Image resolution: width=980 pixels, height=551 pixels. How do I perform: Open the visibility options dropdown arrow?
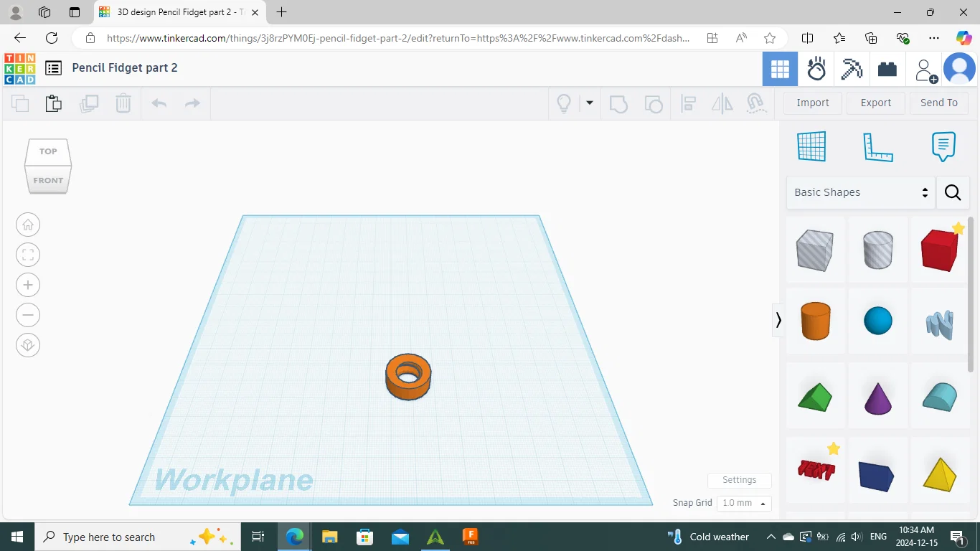pyautogui.click(x=590, y=103)
